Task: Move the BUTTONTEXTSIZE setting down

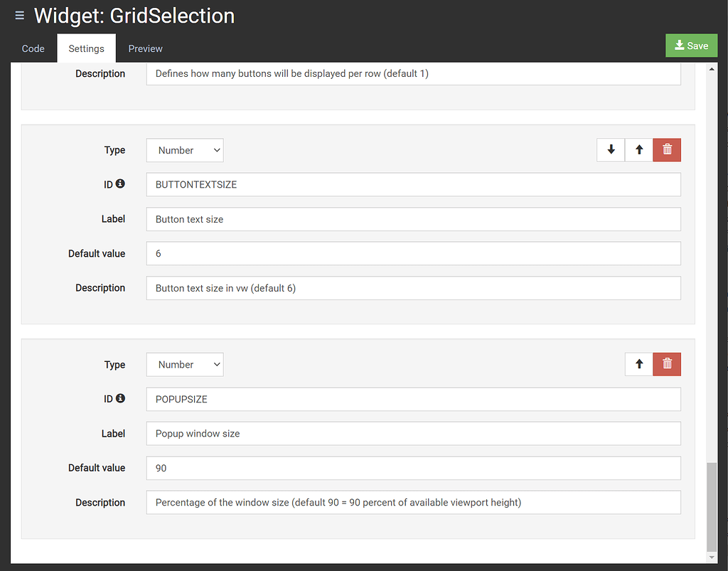Action: pyautogui.click(x=611, y=150)
